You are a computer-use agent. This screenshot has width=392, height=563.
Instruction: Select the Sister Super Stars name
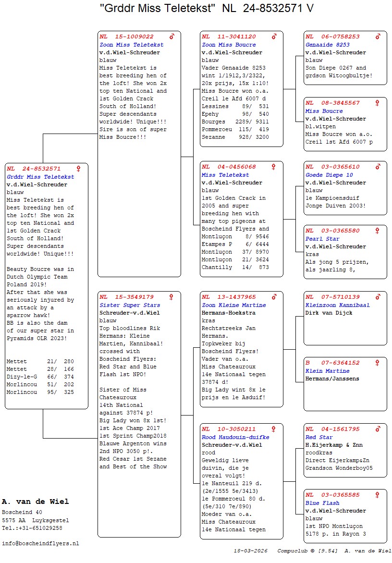click(130, 305)
